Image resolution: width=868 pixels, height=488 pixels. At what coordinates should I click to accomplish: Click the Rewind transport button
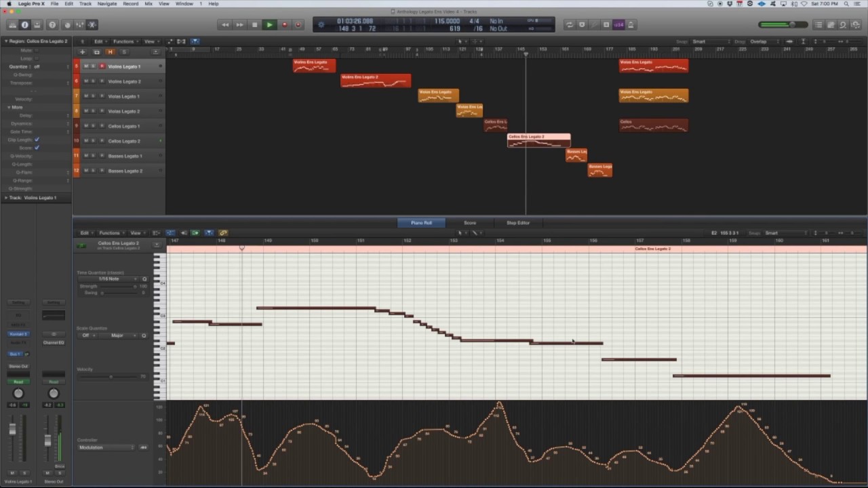pos(225,25)
